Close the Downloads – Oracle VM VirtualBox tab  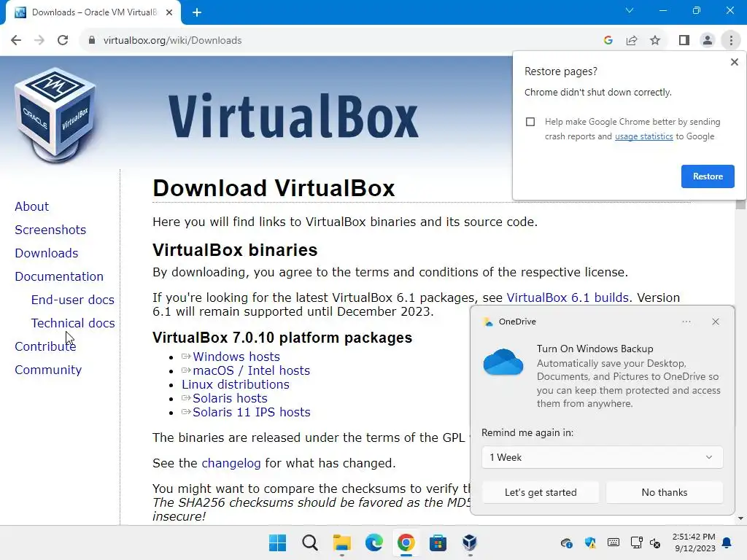[x=169, y=12]
